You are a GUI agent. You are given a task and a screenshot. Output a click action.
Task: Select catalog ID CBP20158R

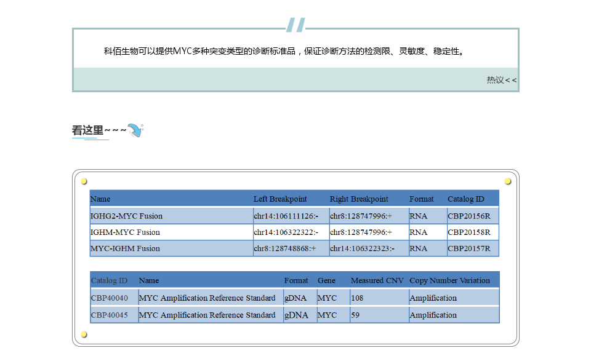(x=468, y=232)
